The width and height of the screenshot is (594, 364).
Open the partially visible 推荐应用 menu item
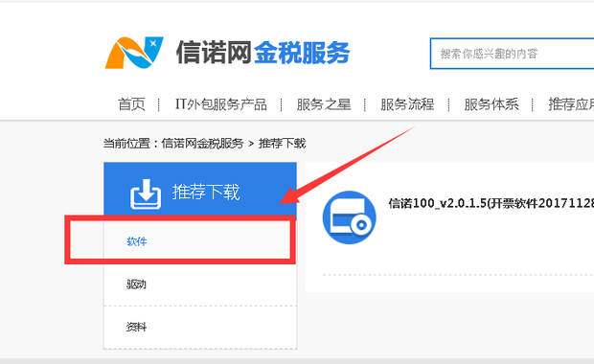click(x=571, y=104)
